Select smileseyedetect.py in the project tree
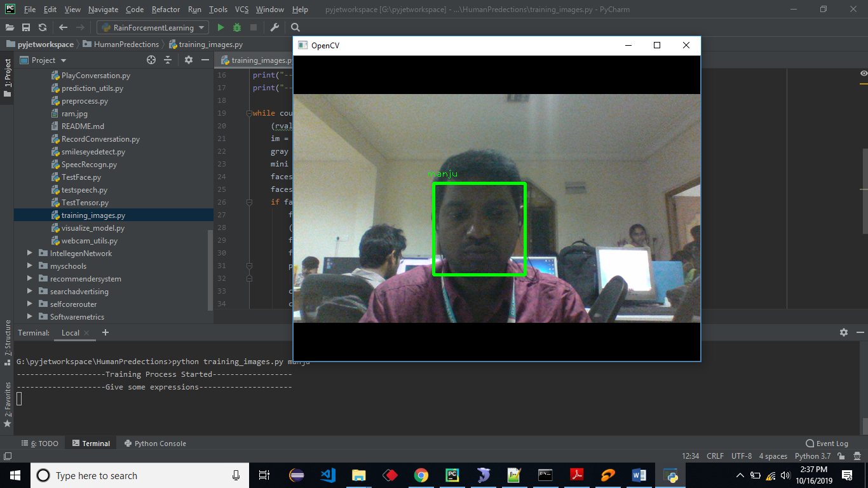868x488 pixels. click(x=93, y=151)
